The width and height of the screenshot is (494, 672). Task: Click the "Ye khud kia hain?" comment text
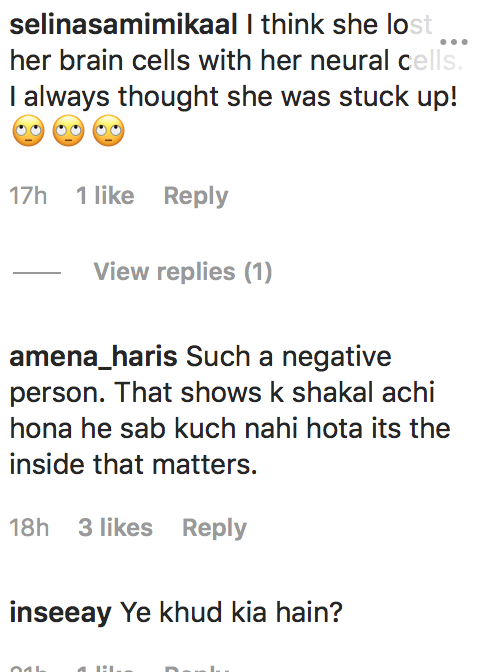point(231,612)
